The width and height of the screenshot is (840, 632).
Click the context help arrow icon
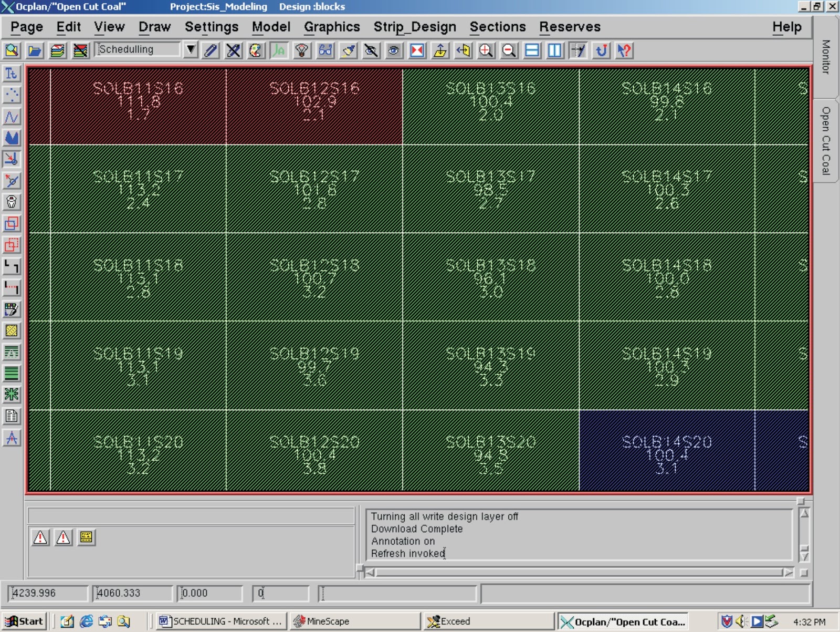pyautogui.click(x=624, y=50)
